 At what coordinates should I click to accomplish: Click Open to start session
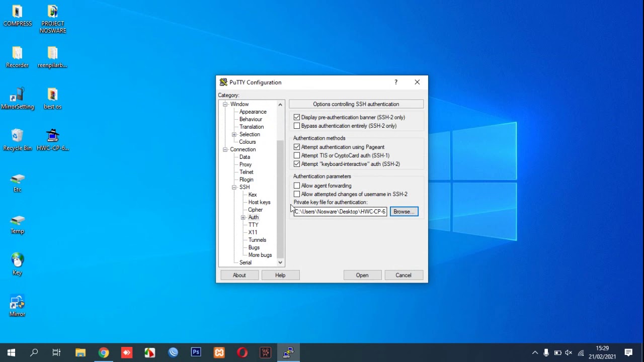[362, 275]
